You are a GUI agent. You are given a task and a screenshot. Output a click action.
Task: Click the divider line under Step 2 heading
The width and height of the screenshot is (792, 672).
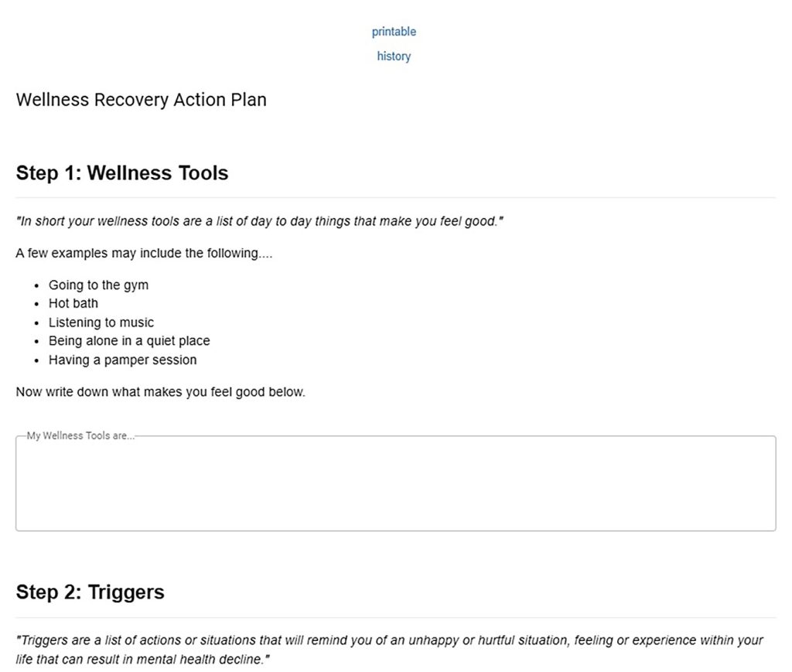click(395, 618)
